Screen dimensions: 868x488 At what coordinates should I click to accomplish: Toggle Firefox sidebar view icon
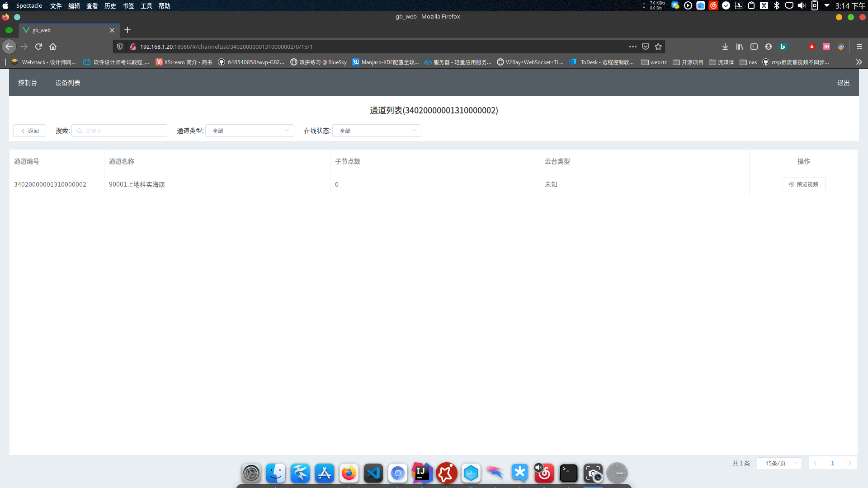pos(754,47)
